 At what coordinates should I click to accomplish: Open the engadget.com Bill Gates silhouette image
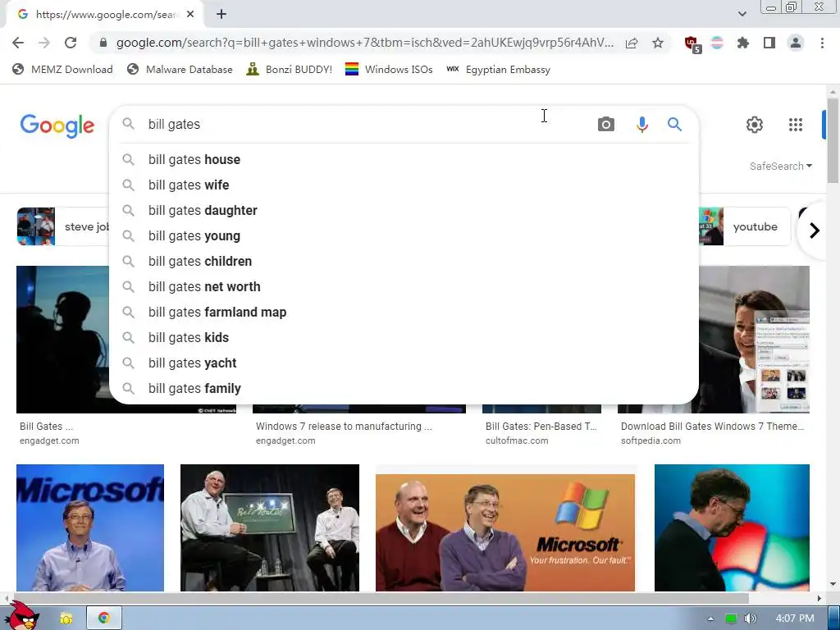(x=62, y=339)
